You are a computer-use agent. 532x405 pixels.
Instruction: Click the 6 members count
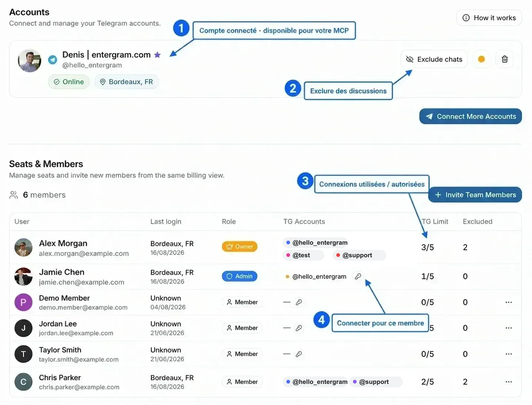pos(44,195)
